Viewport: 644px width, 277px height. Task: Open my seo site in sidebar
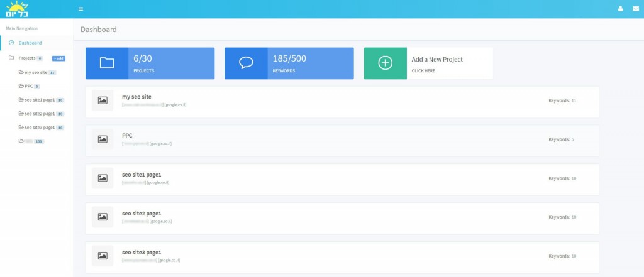click(36, 72)
